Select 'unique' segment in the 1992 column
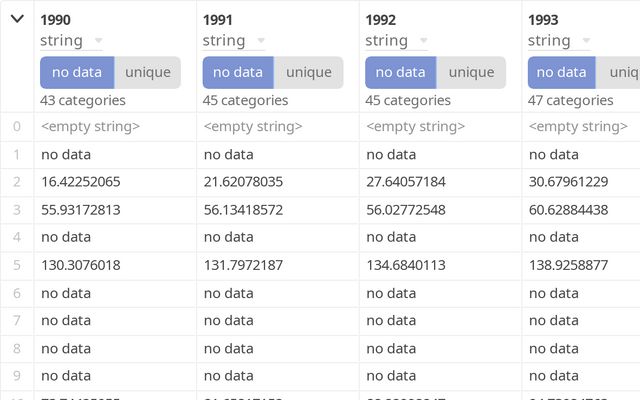Viewport: 640px width, 400px height. pyautogui.click(x=471, y=72)
